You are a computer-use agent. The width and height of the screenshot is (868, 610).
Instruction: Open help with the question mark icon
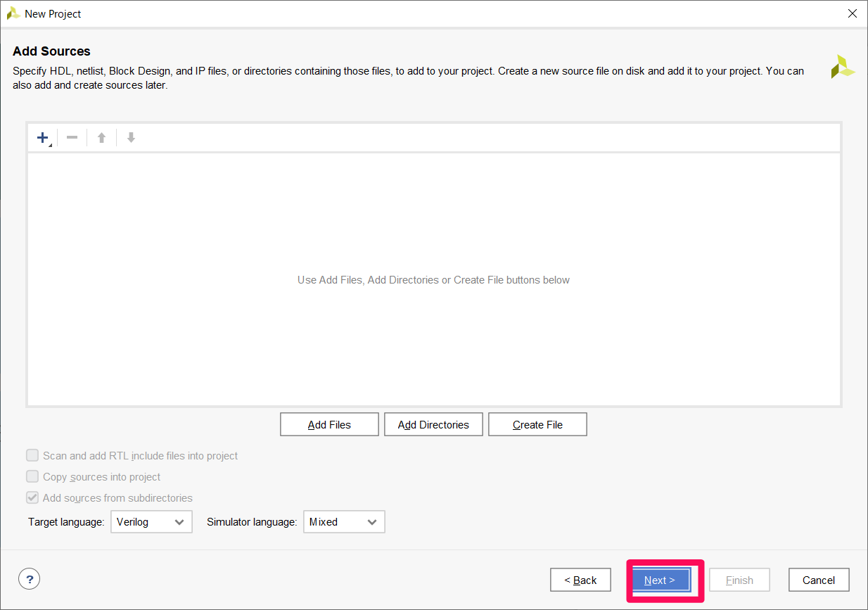29,579
